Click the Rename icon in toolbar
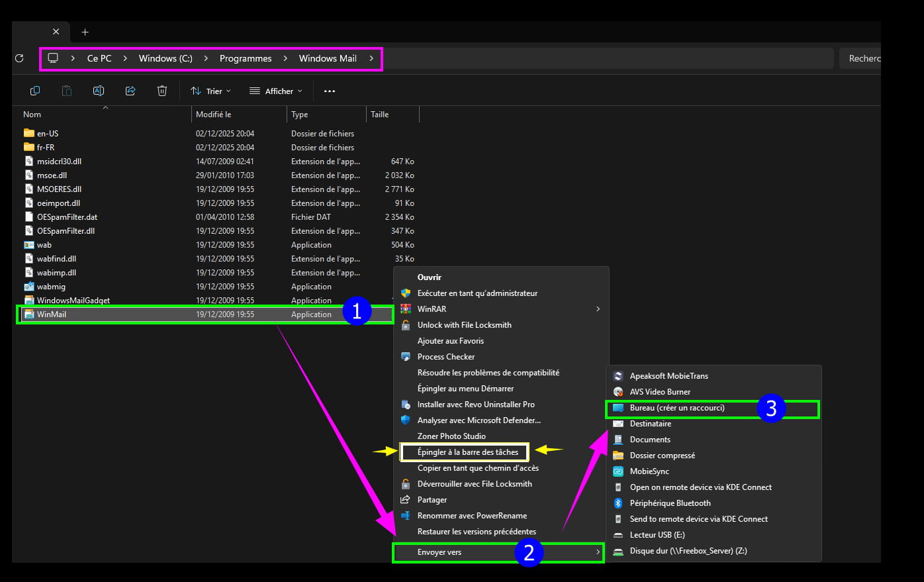This screenshot has height=582, width=924. point(99,91)
